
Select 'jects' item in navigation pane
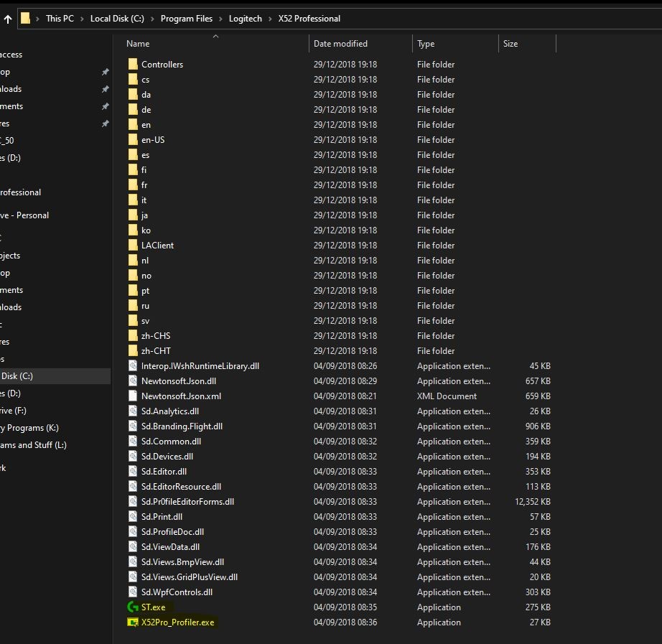tap(10, 256)
